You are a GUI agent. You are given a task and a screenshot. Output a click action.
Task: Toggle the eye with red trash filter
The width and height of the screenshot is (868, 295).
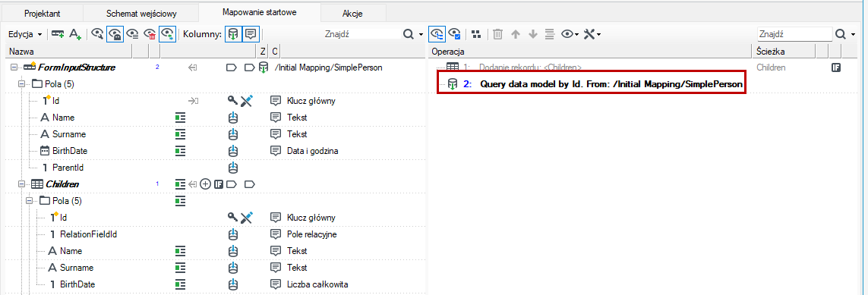pyautogui.click(x=150, y=34)
